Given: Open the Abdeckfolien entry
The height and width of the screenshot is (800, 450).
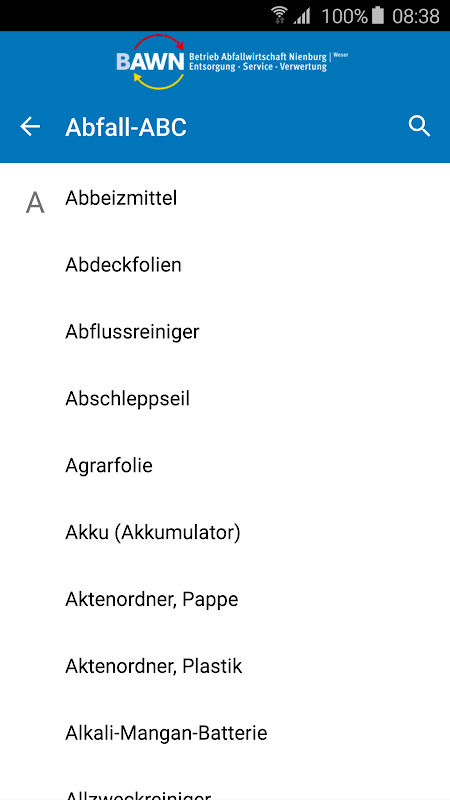Looking at the screenshot, I should tap(225, 265).
